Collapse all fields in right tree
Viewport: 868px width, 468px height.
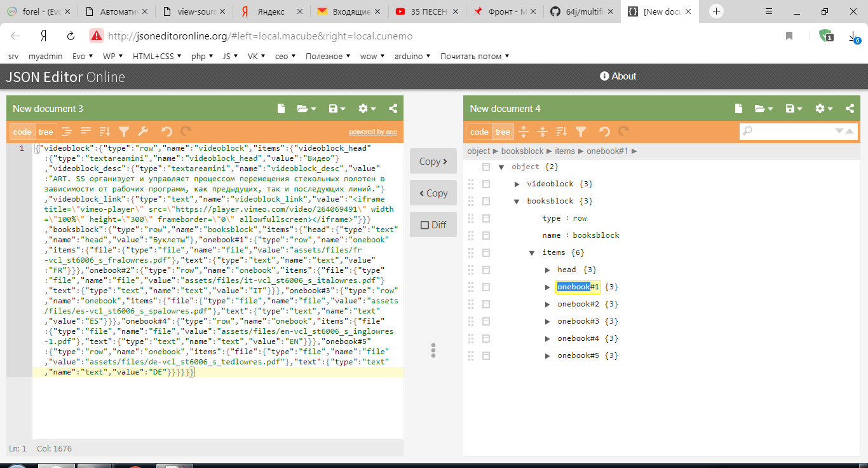(543, 132)
